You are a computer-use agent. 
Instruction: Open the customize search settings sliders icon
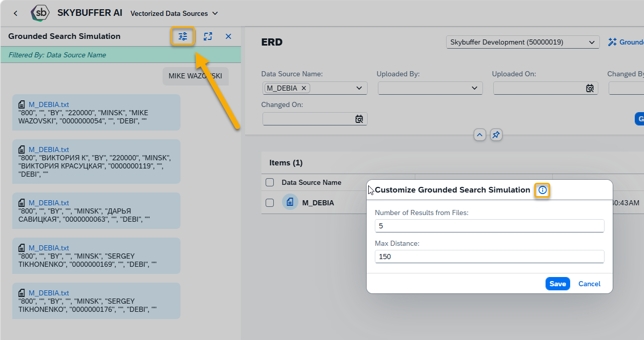point(183,36)
